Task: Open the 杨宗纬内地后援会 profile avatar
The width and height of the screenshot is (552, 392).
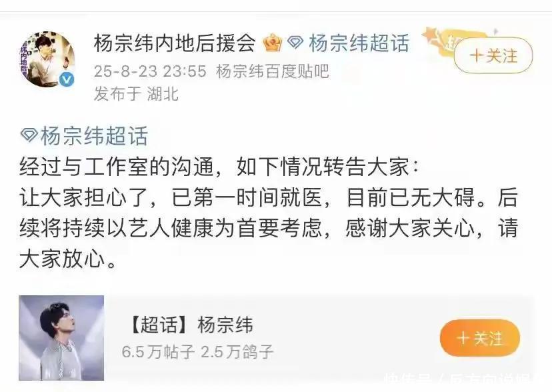Action: [x=47, y=59]
